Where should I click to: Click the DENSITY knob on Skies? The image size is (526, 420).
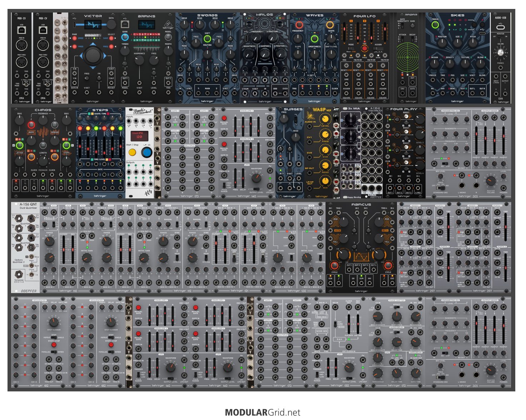click(x=450, y=64)
